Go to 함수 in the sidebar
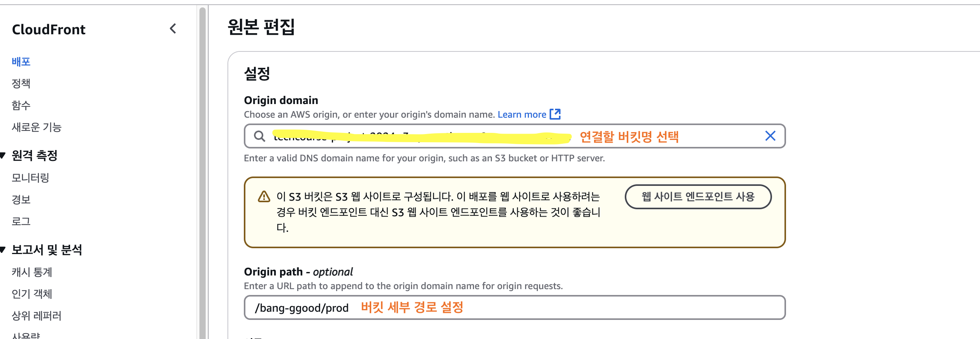980x339 pixels. [21, 105]
